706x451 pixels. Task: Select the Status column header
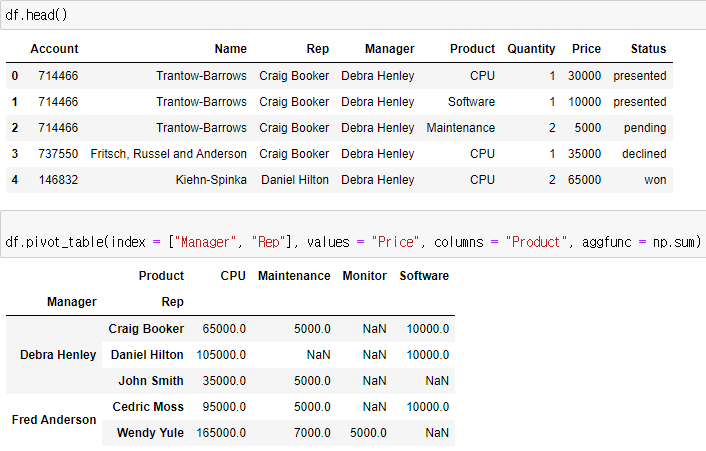[648, 49]
